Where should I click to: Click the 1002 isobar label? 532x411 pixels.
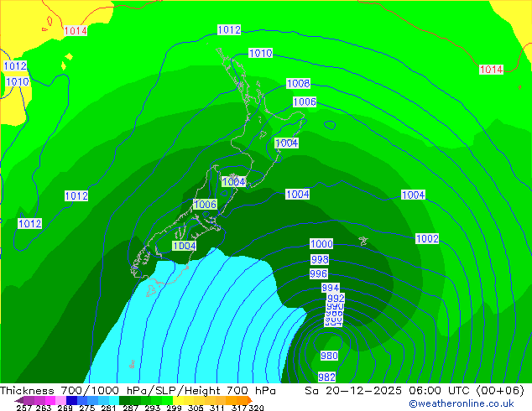[427, 238]
